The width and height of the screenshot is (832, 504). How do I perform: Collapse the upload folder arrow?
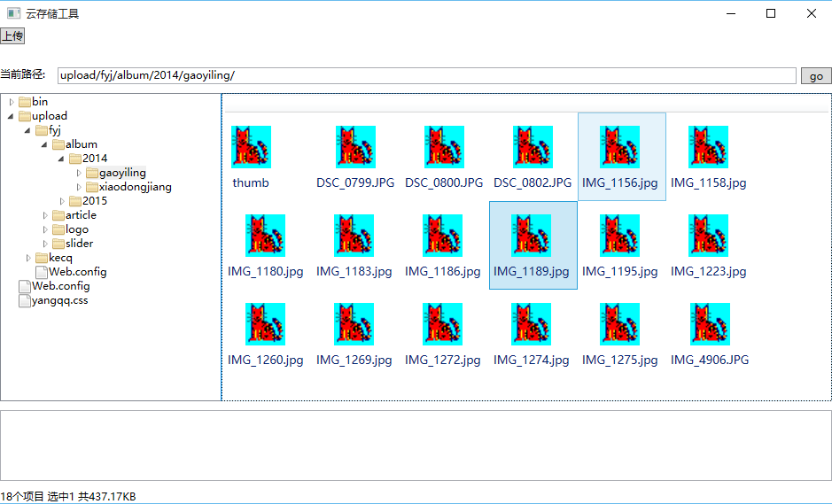click(11, 116)
